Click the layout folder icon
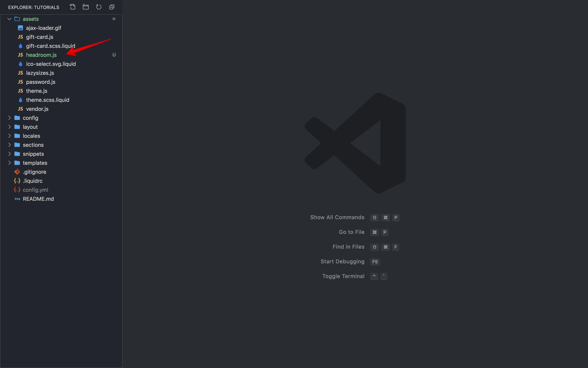 point(17,127)
